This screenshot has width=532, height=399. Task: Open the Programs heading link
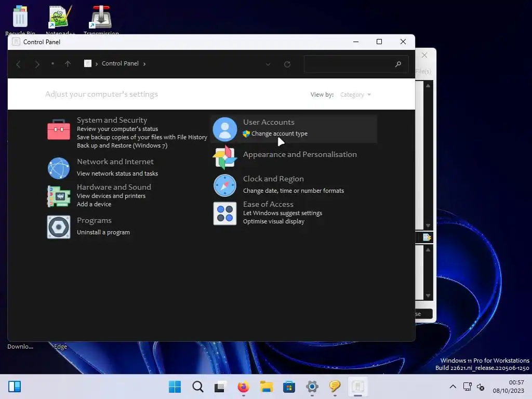95,220
